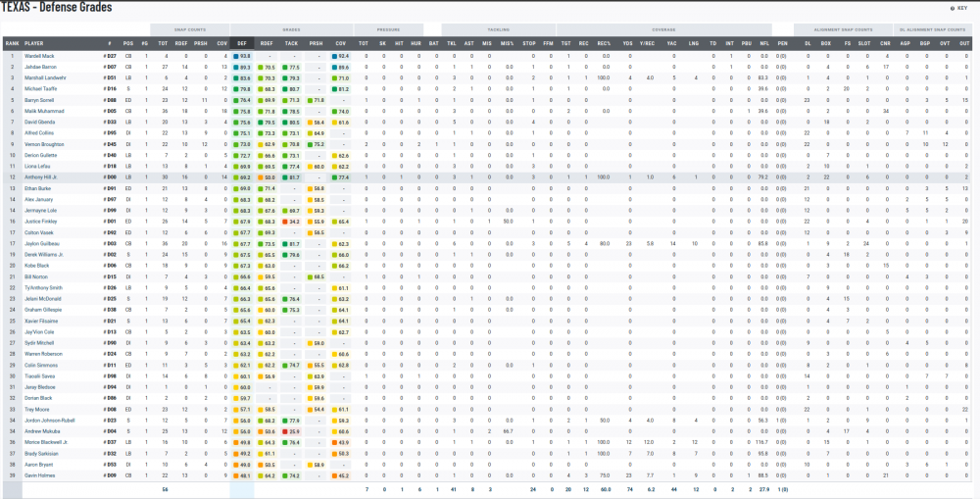Click the PLAYER column header
Image resolution: width=980 pixels, height=499 pixels.
(34, 43)
